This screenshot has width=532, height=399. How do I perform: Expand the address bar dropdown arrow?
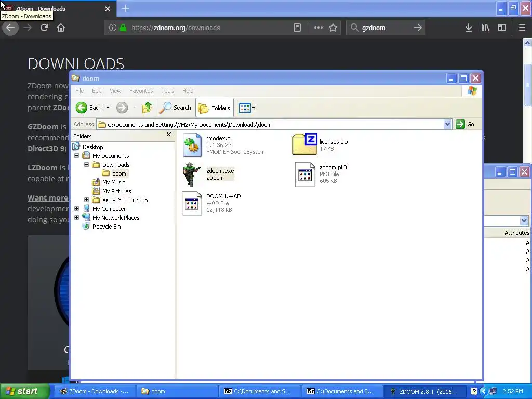pyautogui.click(x=447, y=125)
